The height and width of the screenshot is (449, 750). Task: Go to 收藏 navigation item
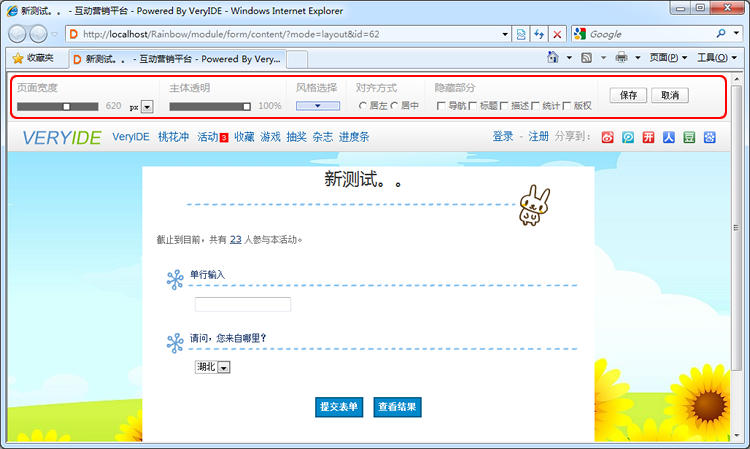[x=244, y=137]
